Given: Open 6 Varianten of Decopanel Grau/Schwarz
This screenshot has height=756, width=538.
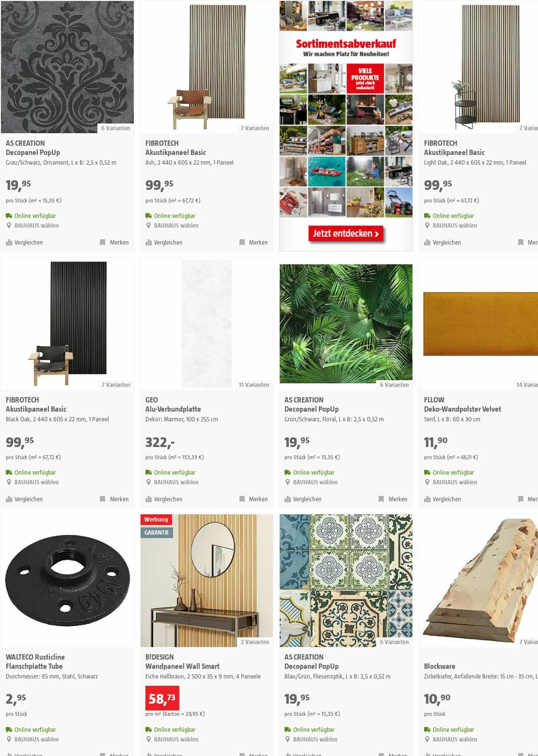Looking at the screenshot, I should (116, 128).
